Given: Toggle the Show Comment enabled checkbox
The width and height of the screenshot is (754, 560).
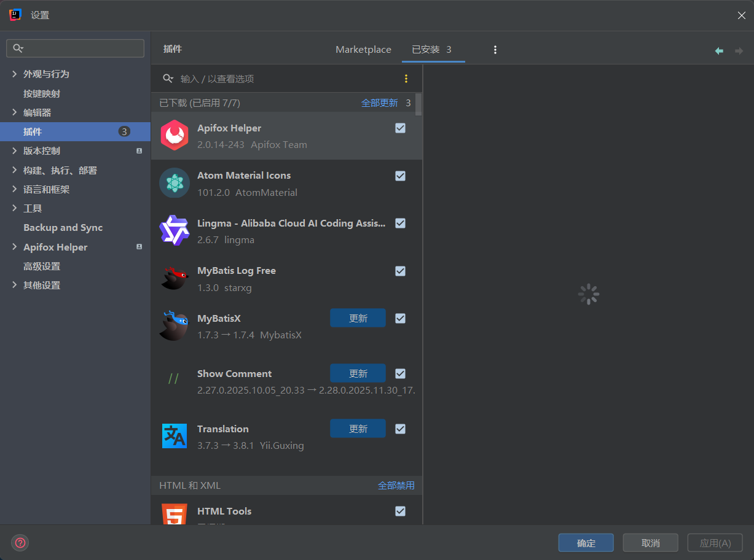Looking at the screenshot, I should [400, 373].
